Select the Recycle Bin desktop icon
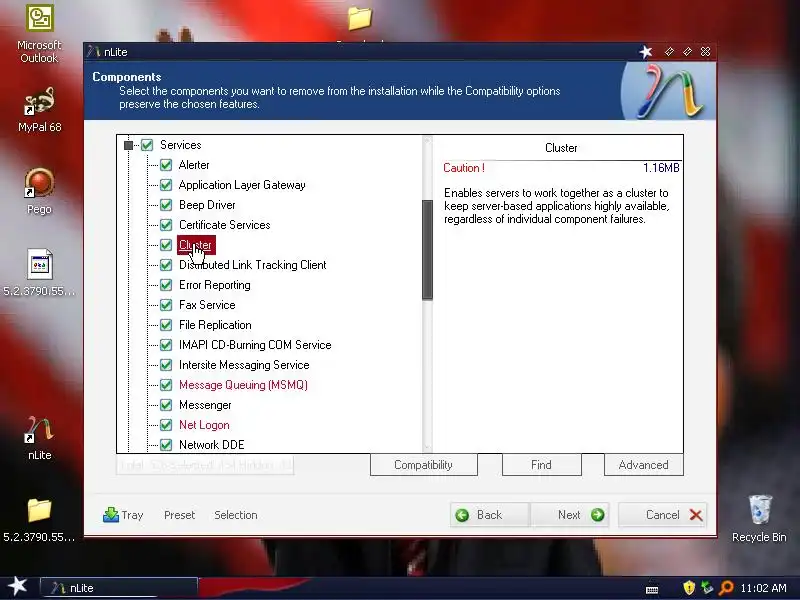Image resolution: width=800 pixels, height=600 pixels. pos(759,518)
